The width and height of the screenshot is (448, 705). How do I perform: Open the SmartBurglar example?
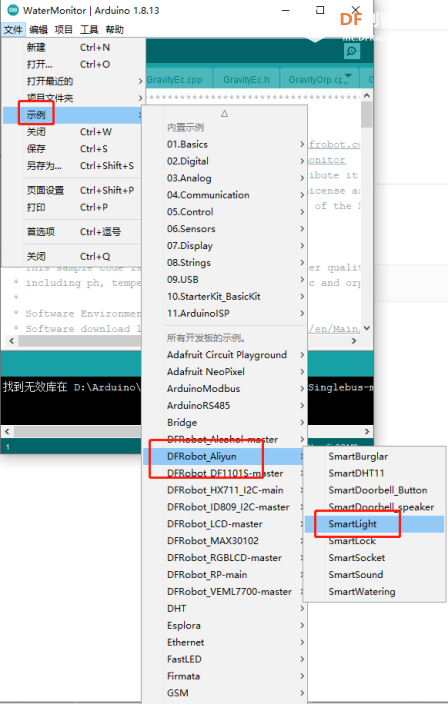click(x=375, y=456)
